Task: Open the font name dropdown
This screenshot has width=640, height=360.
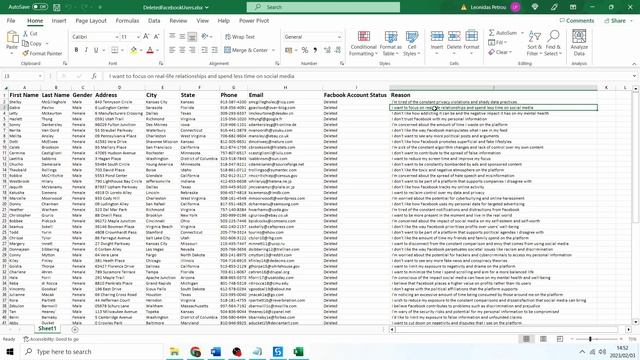Action: [117, 37]
